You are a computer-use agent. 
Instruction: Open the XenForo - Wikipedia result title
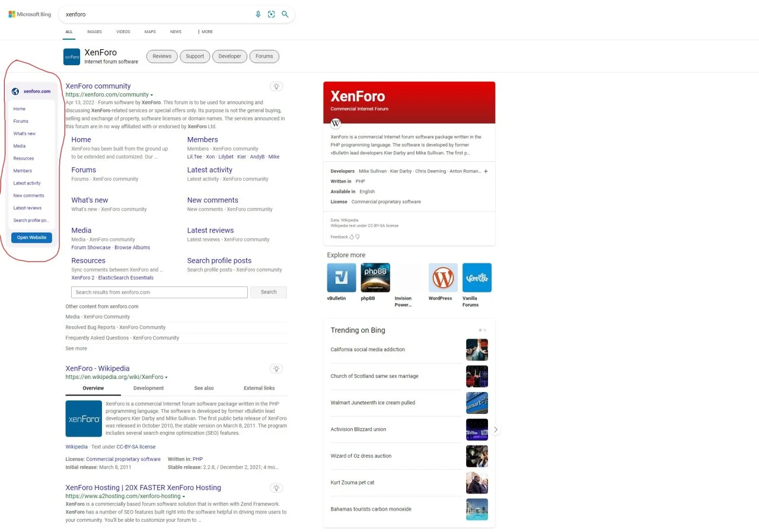click(x=97, y=368)
